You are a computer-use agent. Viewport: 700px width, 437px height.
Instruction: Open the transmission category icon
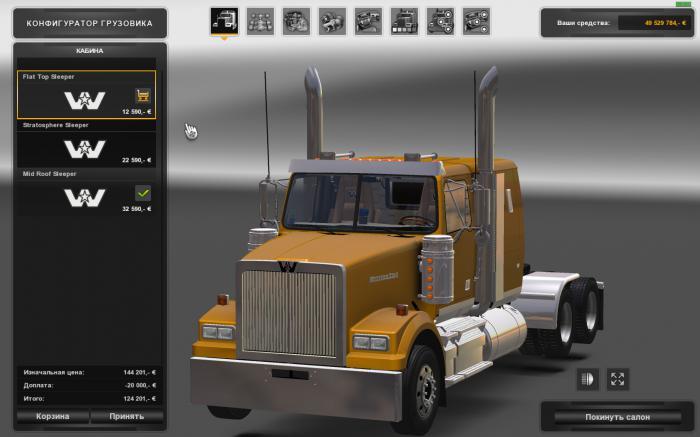(x=332, y=21)
